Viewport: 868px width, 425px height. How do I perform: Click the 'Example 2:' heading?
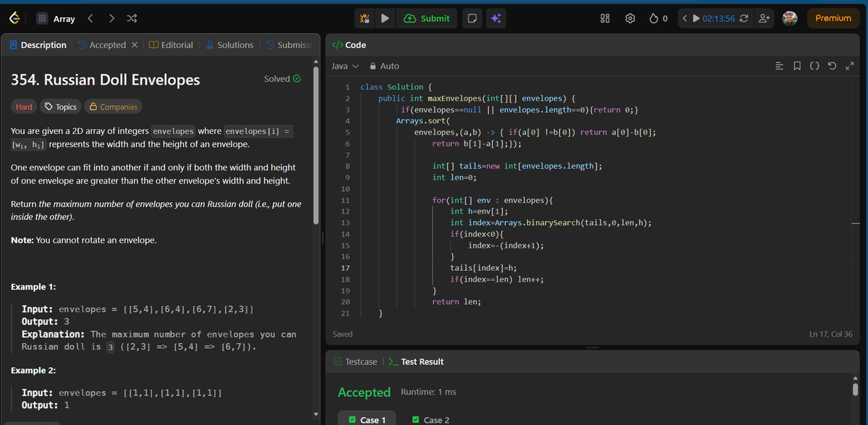33,371
